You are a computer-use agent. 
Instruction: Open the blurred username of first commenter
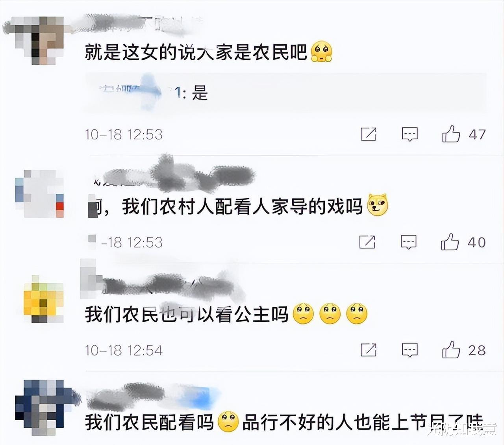(x=138, y=24)
